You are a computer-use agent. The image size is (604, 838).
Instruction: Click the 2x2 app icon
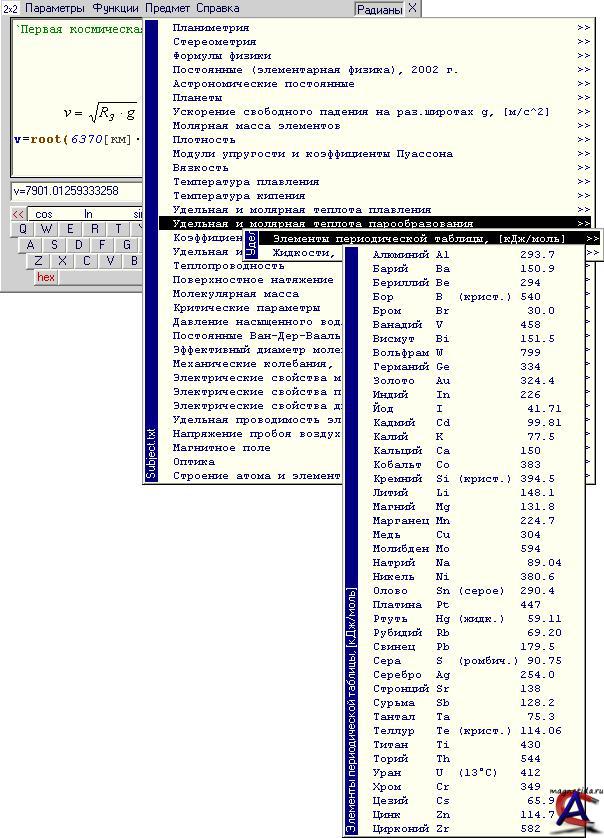10,8
